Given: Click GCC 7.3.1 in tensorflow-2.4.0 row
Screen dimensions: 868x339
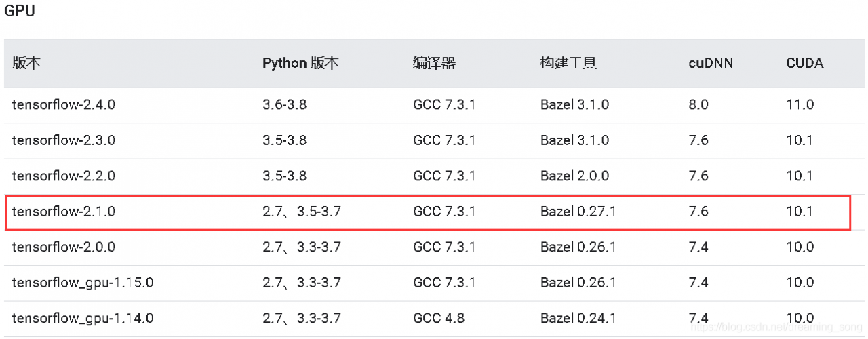Looking at the screenshot, I should [x=444, y=105].
